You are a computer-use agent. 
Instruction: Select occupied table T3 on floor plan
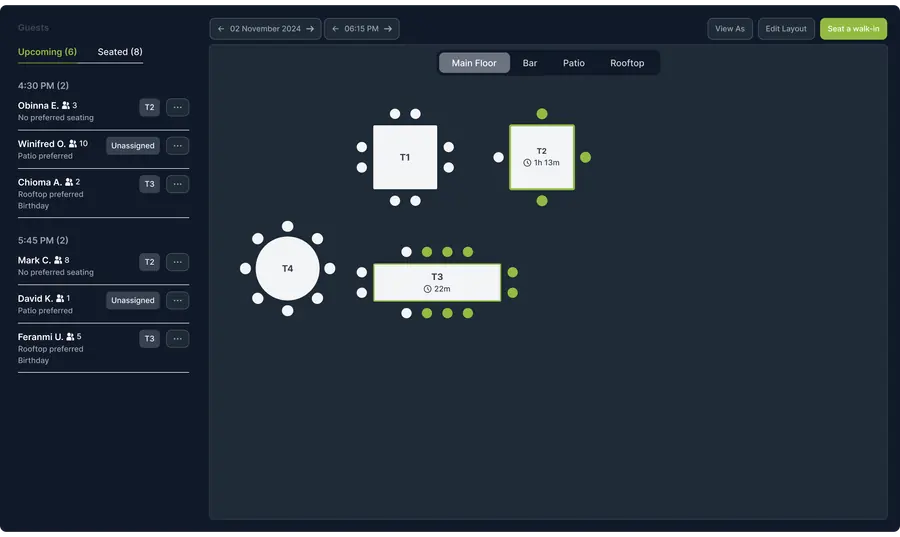coord(437,282)
